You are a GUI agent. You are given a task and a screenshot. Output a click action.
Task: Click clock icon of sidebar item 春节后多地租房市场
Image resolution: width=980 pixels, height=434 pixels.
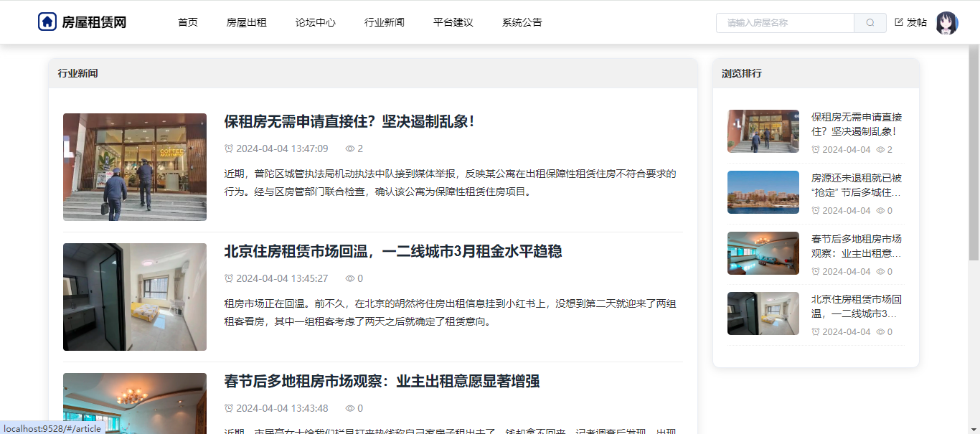coord(816,272)
